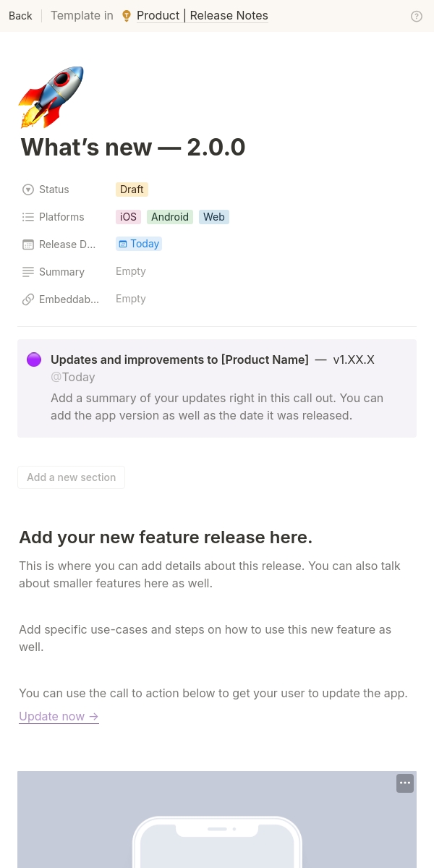Open the help question mark icon
The width and height of the screenshot is (434, 868).
pyautogui.click(x=417, y=16)
